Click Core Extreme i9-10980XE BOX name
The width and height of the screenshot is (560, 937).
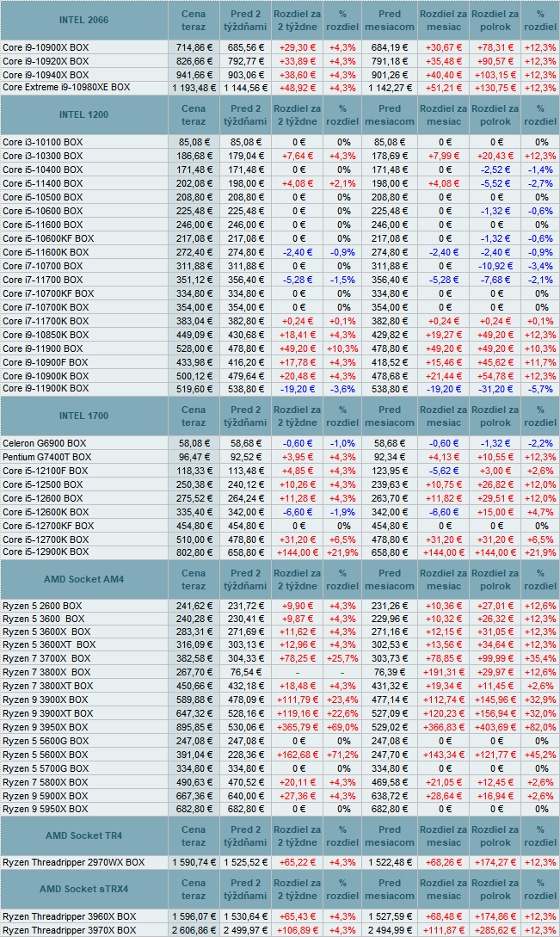[x=66, y=87]
